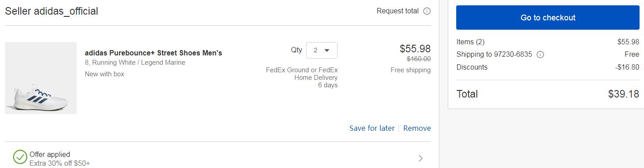Viewport: 644px width, 168px height.
Task: Open the adidas Purebounce+ Street Shoes listing
Action: tap(153, 53)
